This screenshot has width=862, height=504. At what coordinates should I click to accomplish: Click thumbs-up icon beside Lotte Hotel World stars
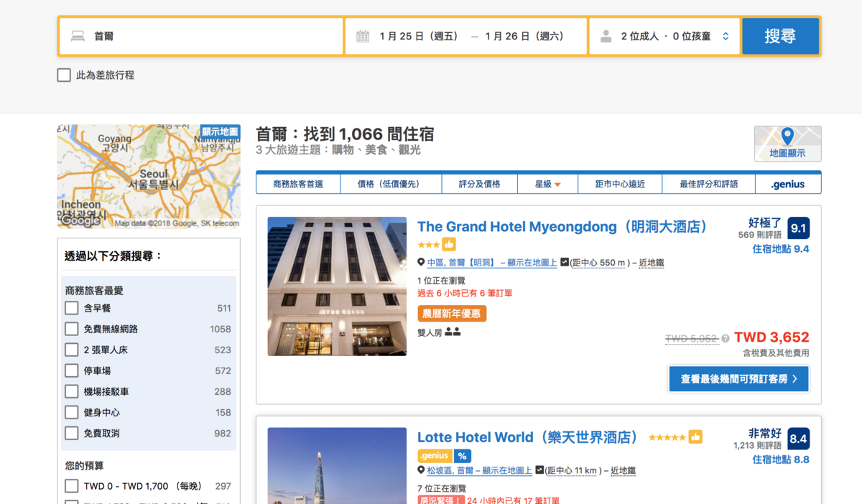click(x=695, y=437)
